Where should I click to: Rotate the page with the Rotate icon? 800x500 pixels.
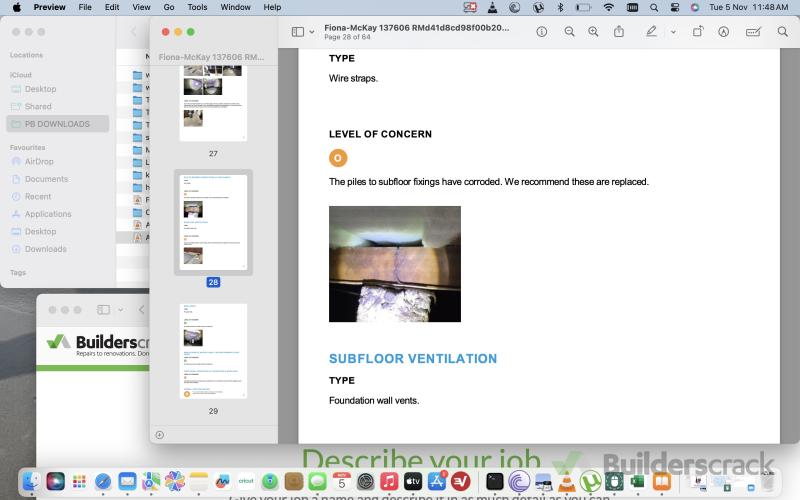pos(698,32)
